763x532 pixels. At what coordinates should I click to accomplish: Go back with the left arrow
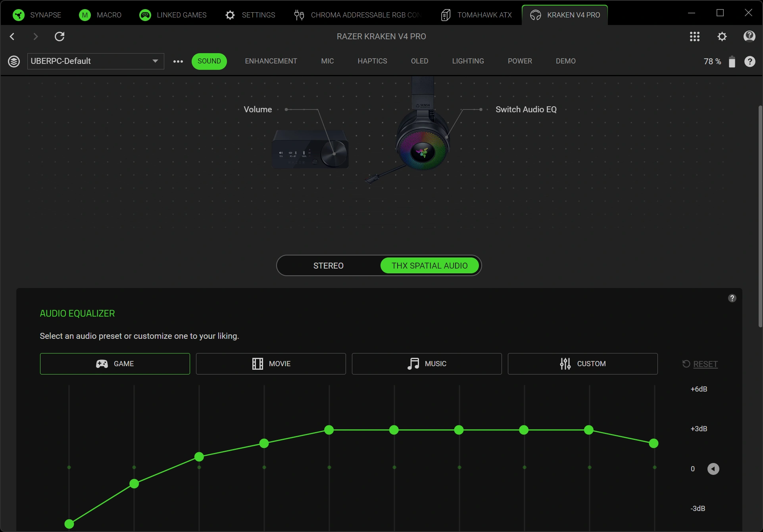12,36
